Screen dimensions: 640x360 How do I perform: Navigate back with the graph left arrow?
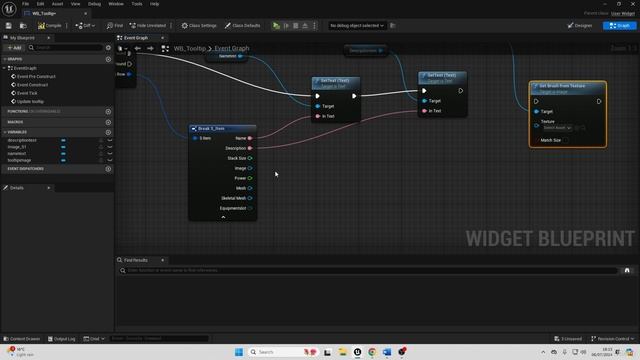pos(138,49)
